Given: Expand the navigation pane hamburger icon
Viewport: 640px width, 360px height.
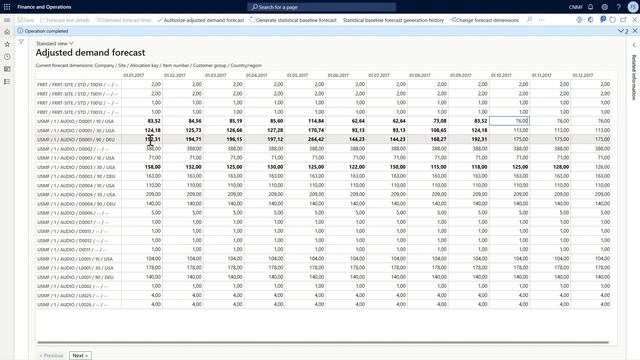Looking at the screenshot, I should pyautogui.click(x=7, y=20).
